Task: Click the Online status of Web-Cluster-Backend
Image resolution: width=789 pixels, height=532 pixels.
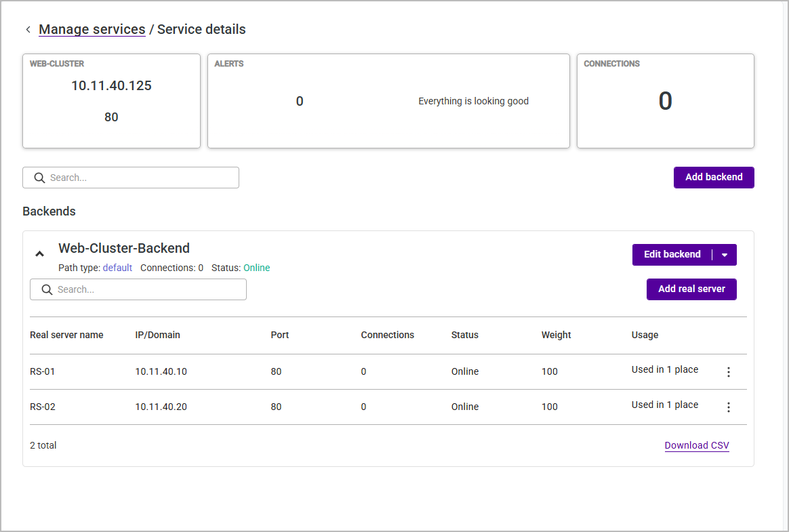Action: tap(257, 268)
